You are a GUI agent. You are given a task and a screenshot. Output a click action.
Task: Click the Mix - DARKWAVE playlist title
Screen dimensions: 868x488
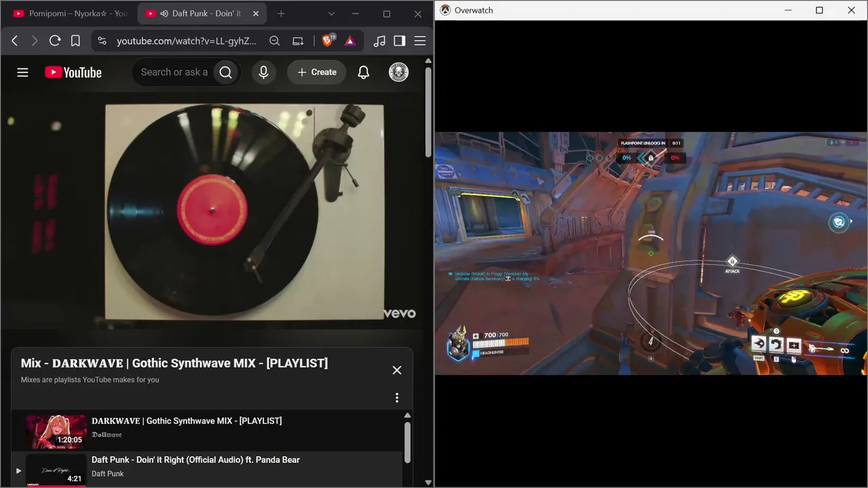pos(174,363)
